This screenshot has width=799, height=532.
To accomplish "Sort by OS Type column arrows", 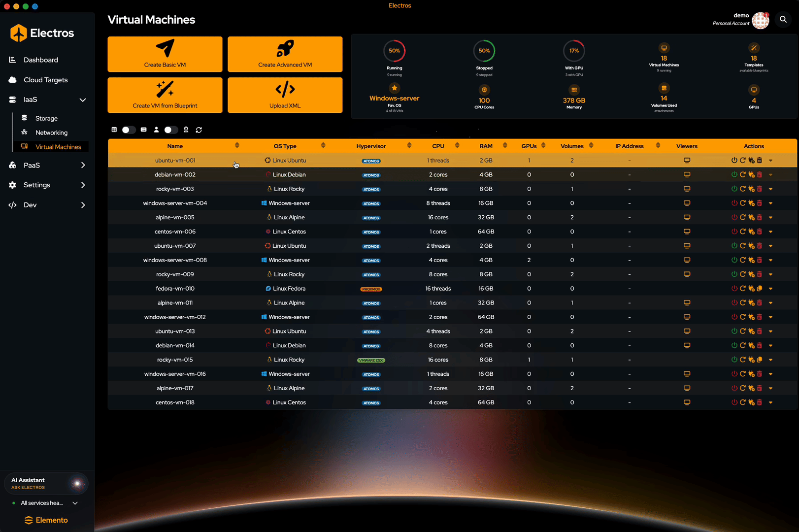I will [323, 145].
